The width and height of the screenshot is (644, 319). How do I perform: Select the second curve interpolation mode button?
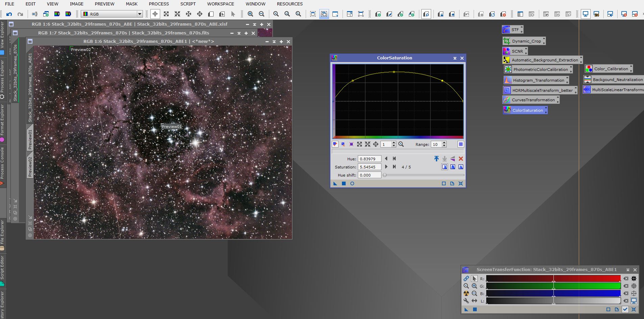point(453,167)
